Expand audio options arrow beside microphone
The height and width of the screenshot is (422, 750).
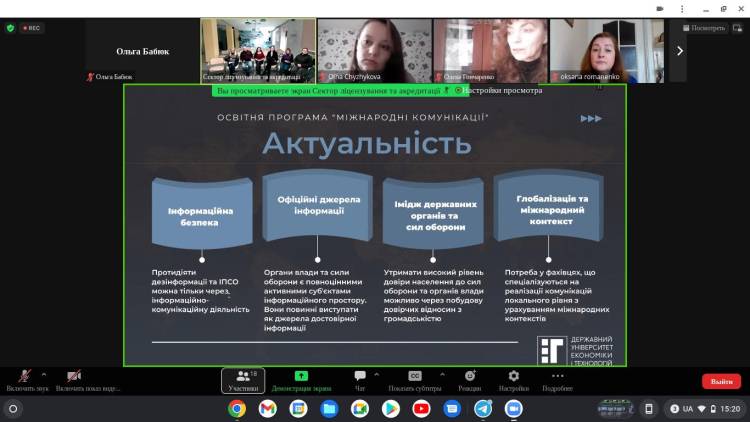tap(43, 374)
